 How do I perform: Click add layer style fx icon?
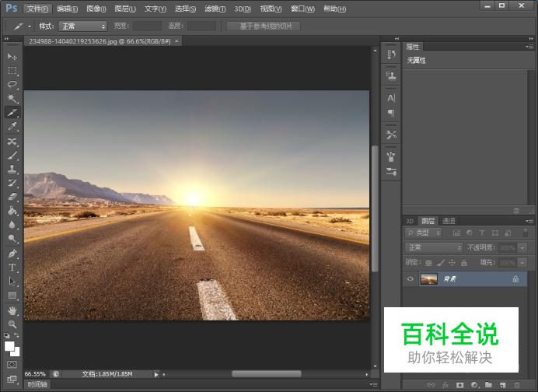coord(445,385)
